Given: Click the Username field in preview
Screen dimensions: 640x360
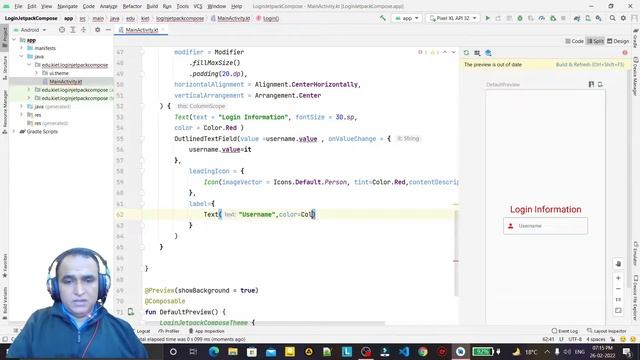Looking at the screenshot, I should pyautogui.click(x=546, y=226).
